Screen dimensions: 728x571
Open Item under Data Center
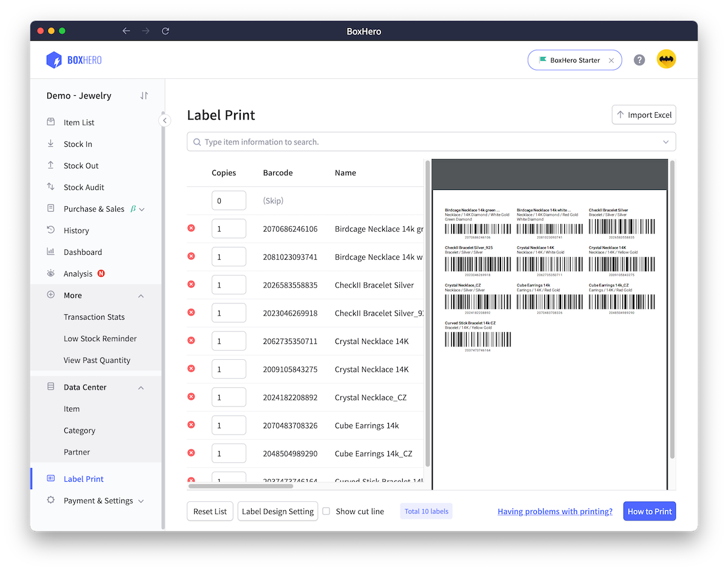point(72,409)
